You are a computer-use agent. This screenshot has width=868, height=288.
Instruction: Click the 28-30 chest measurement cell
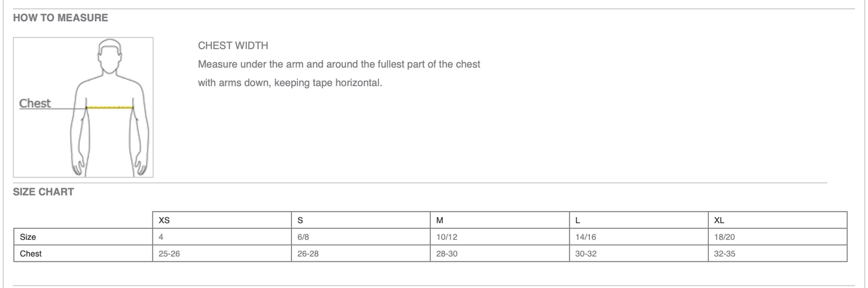[x=447, y=254]
